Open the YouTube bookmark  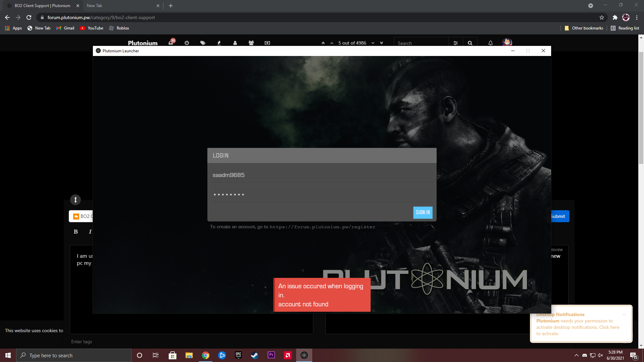coord(92,28)
